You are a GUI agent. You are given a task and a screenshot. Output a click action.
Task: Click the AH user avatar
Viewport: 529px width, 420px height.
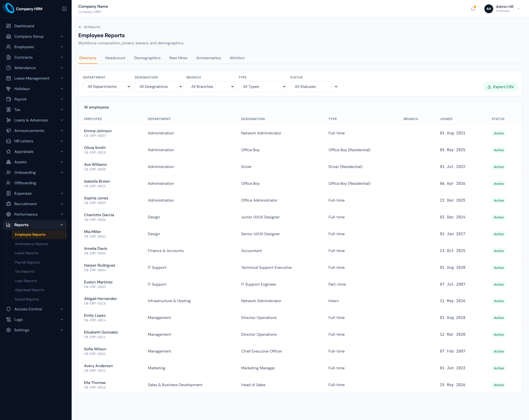click(x=489, y=9)
